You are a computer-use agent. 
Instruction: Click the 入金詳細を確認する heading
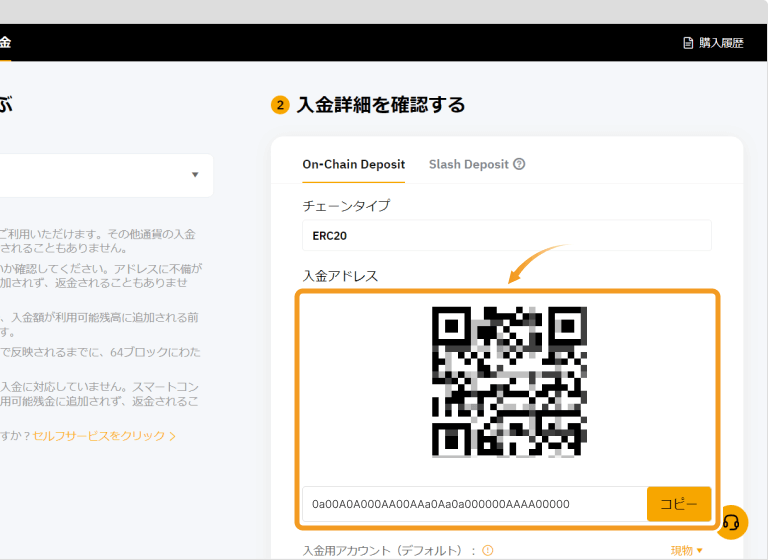pos(381,105)
